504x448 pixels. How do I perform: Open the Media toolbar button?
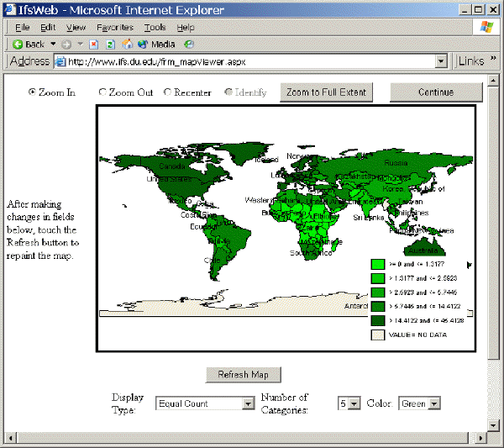coord(156,44)
